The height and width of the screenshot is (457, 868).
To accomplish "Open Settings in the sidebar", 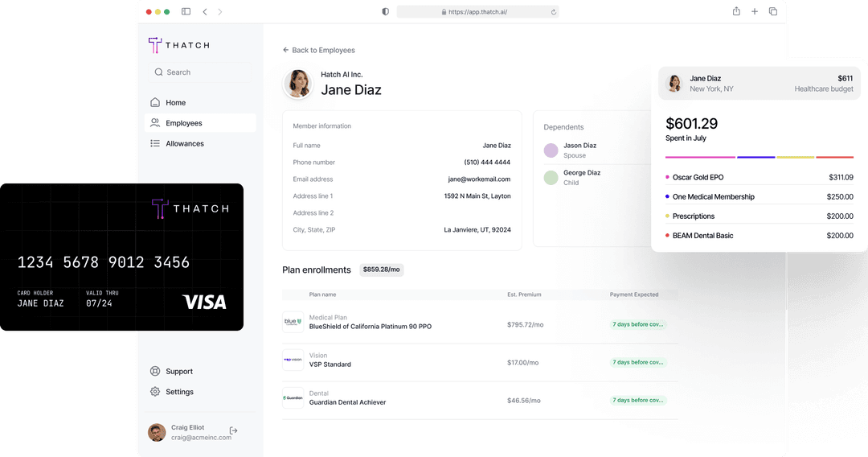I will click(x=179, y=392).
